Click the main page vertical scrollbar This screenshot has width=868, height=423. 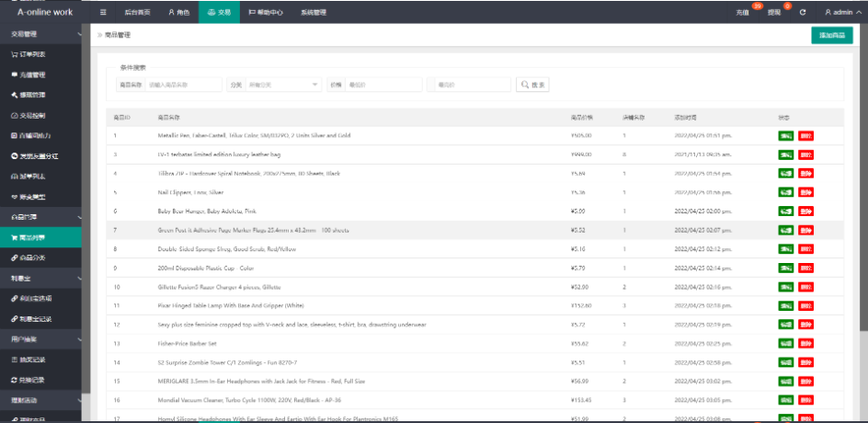coord(864,177)
